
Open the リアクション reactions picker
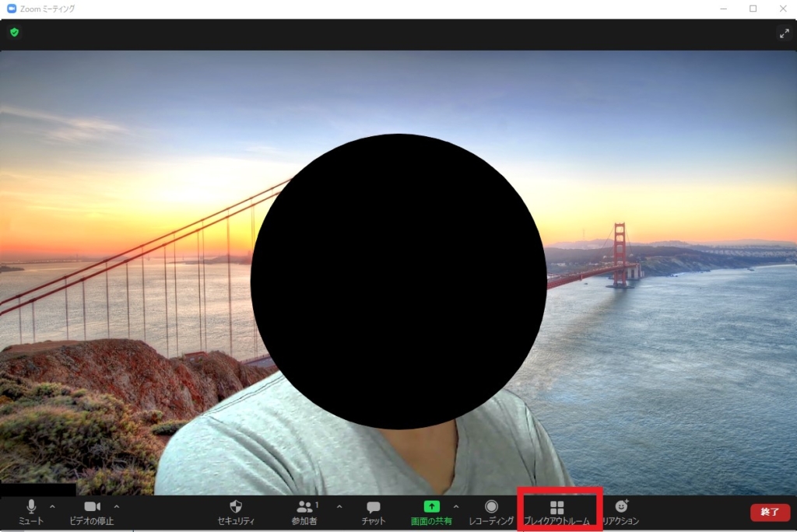620,513
